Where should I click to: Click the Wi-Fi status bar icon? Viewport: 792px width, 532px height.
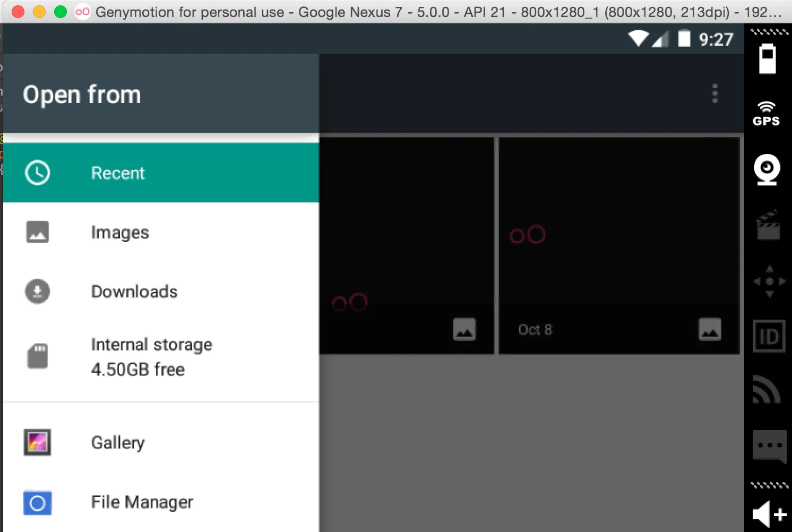pyautogui.click(x=638, y=39)
